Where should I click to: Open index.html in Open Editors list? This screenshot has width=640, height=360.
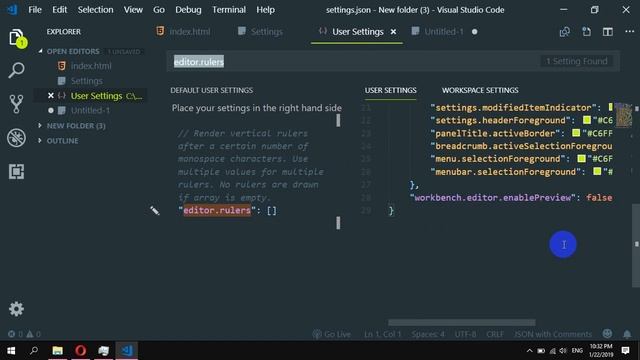(x=91, y=66)
